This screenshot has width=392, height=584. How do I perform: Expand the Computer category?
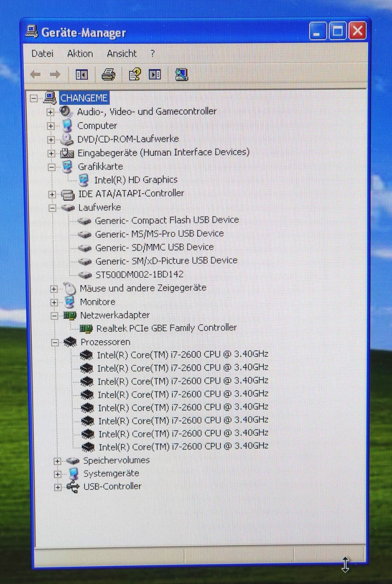(x=51, y=126)
